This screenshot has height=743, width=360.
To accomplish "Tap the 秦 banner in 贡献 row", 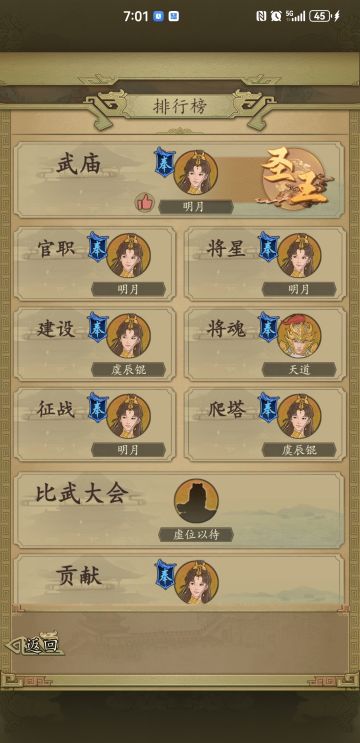I will click(165, 574).
